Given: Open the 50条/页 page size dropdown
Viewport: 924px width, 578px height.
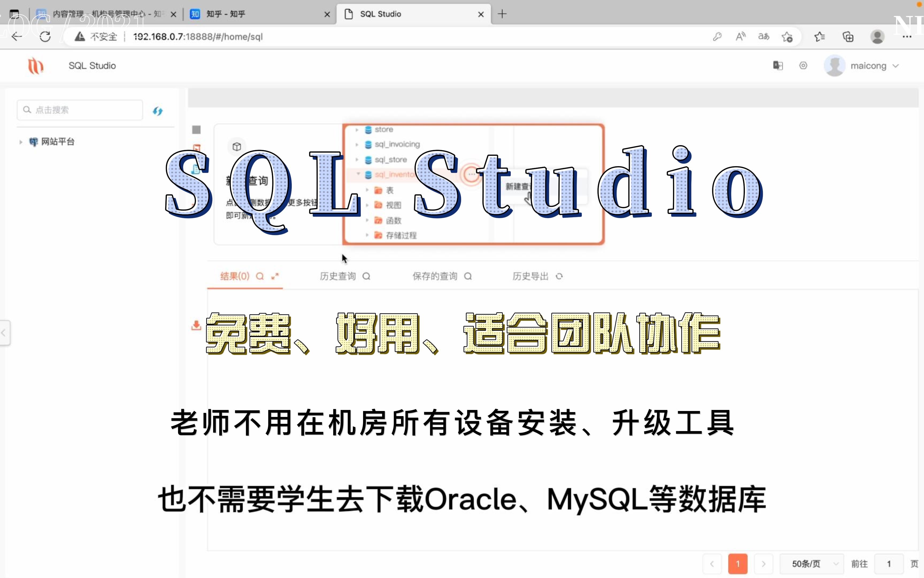Looking at the screenshot, I should tap(812, 564).
